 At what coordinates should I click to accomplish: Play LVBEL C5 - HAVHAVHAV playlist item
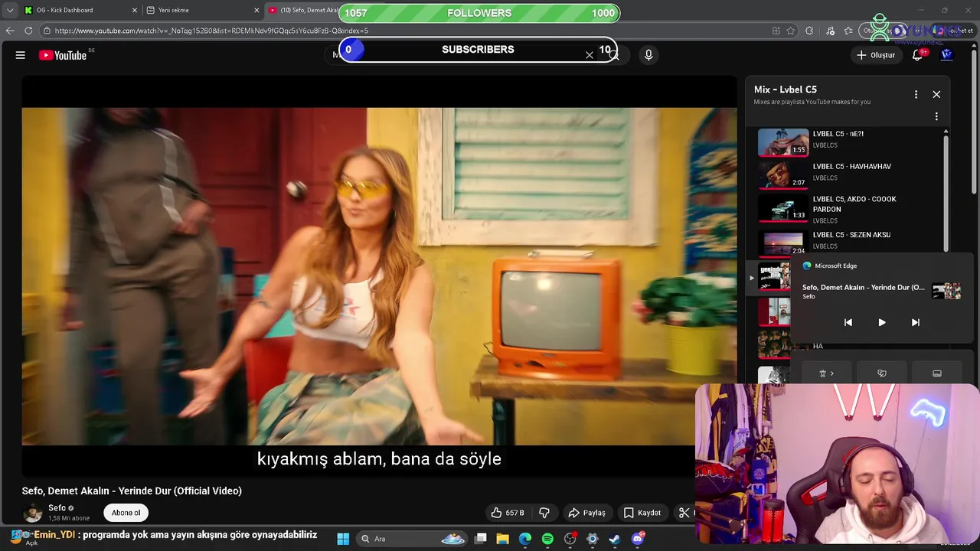(848, 174)
